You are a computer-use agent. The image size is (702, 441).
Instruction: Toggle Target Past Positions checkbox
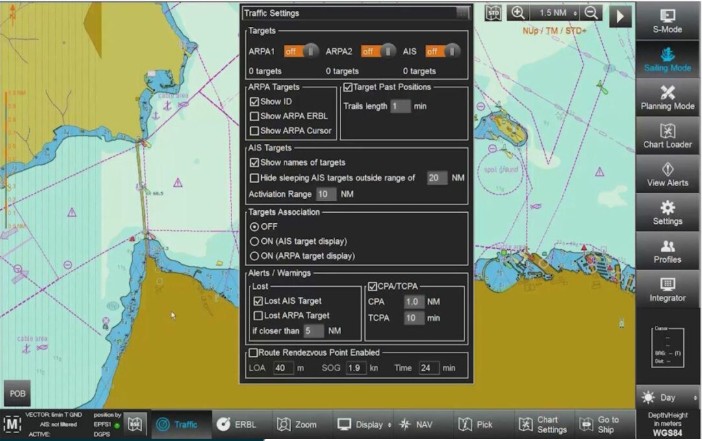347,87
